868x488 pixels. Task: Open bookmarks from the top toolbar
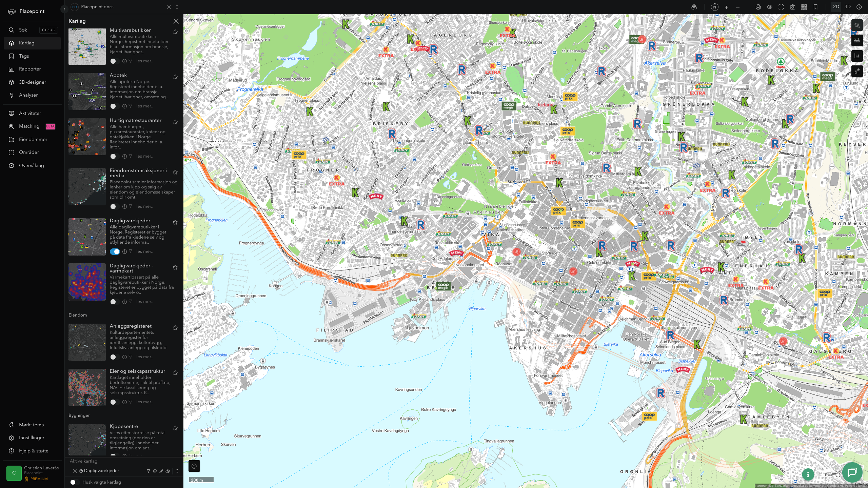point(815,7)
